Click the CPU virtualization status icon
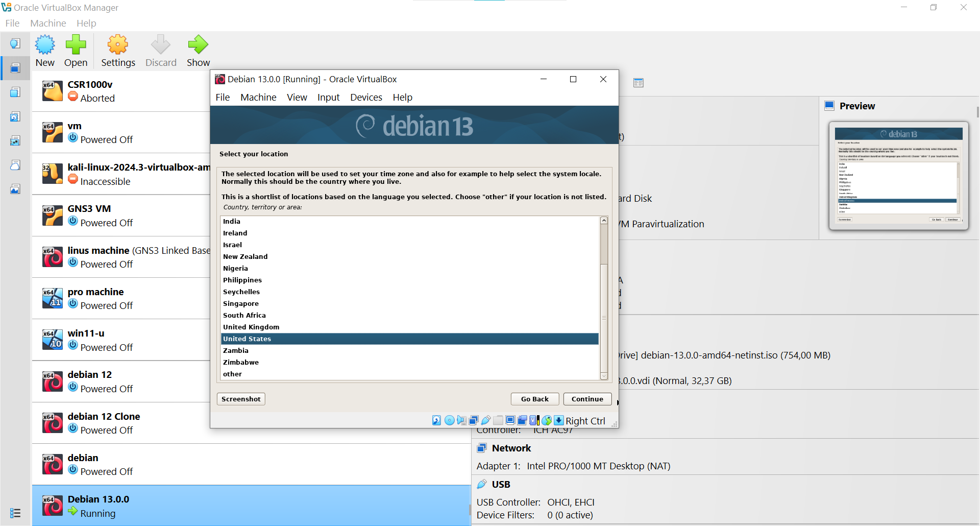Screen dimensions: 980x526 point(534,420)
